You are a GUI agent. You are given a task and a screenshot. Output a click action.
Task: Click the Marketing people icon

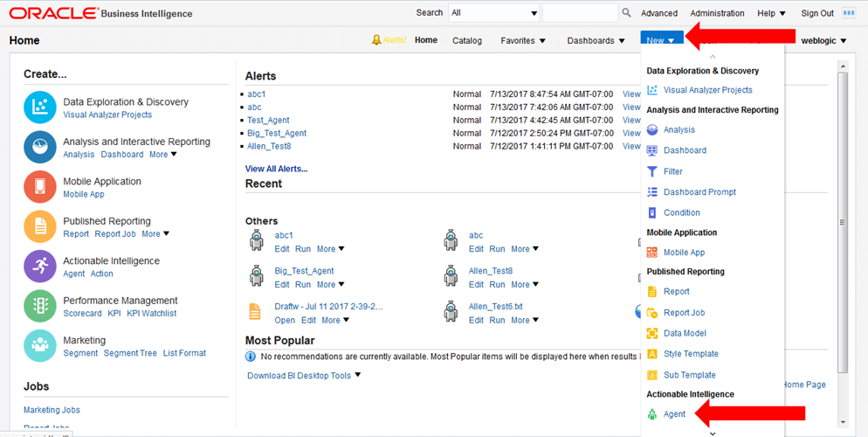[40, 345]
